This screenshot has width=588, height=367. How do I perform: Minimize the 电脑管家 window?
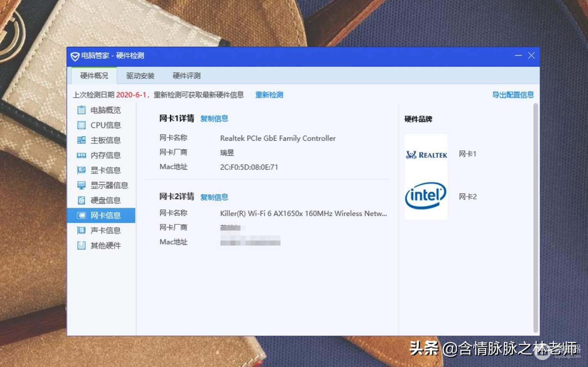pyautogui.click(x=518, y=56)
